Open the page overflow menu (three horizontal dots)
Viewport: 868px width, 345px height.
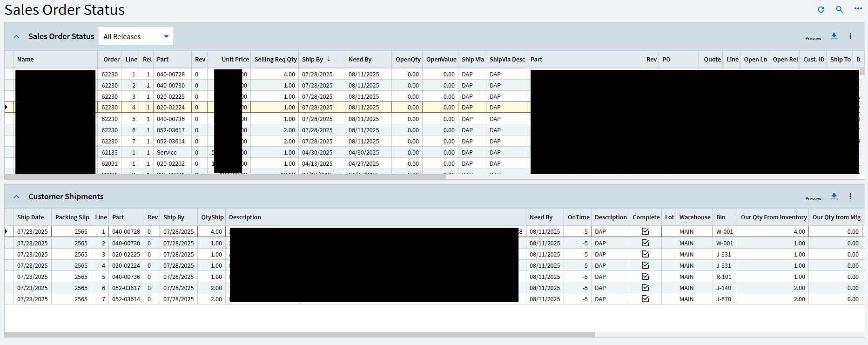tap(858, 9)
